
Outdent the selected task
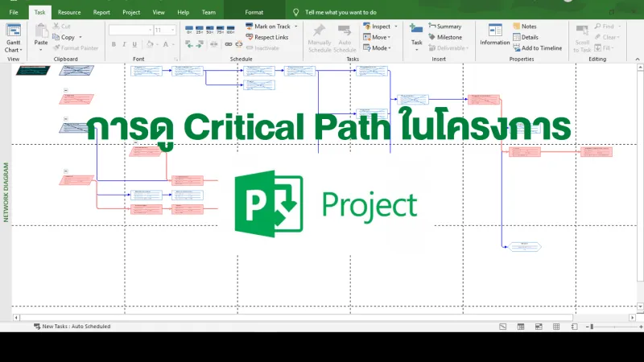(189, 44)
